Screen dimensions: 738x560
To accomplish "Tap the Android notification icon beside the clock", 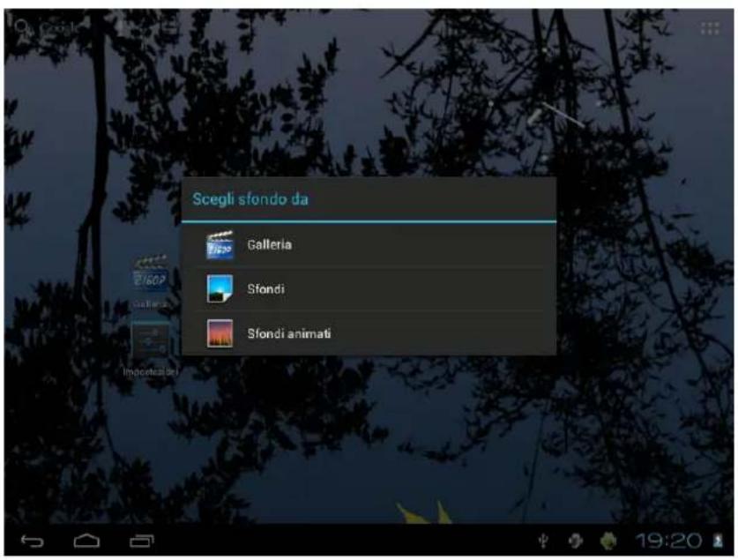I will 609,540.
